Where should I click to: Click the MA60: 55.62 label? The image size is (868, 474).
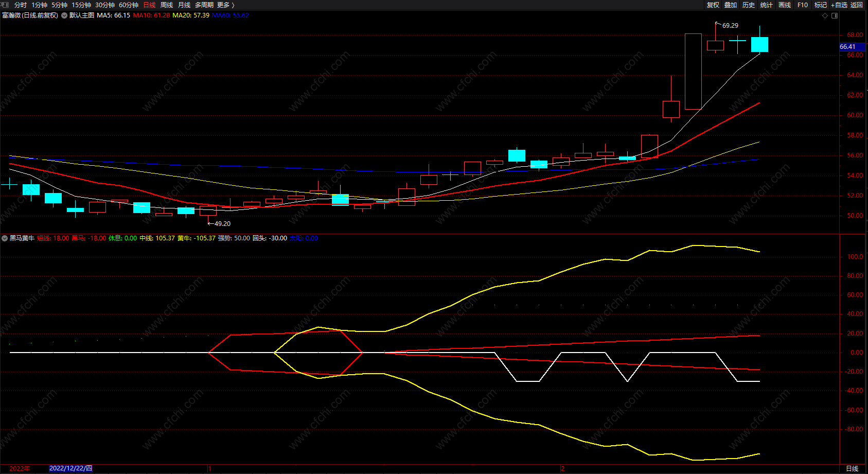pyautogui.click(x=231, y=15)
